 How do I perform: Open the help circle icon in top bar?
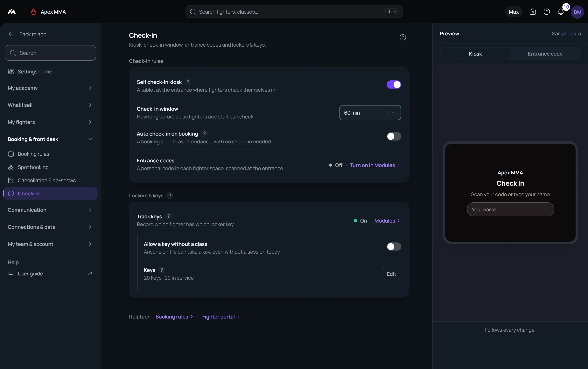pos(547,12)
